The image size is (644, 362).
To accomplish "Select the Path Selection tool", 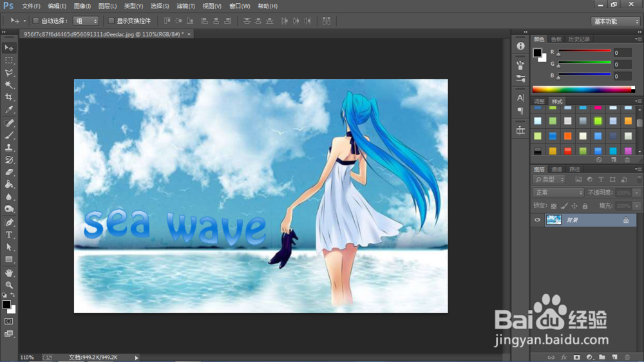I will point(8,247).
